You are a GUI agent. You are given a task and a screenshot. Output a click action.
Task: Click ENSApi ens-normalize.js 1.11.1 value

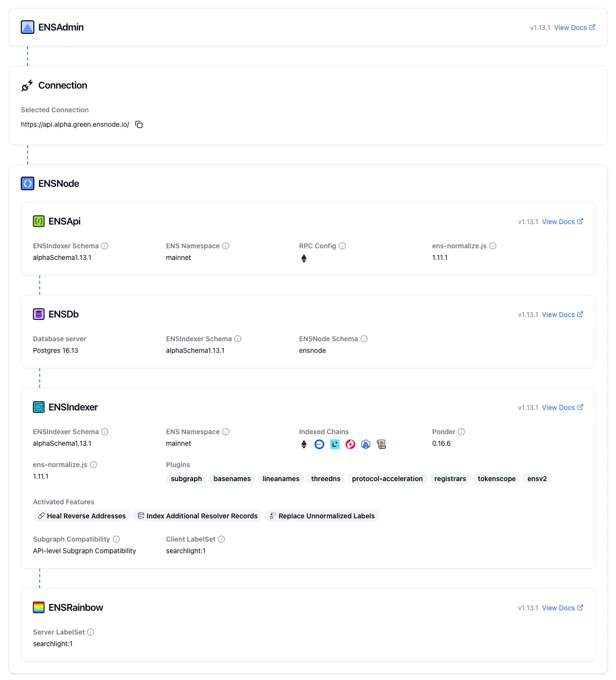(x=440, y=257)
